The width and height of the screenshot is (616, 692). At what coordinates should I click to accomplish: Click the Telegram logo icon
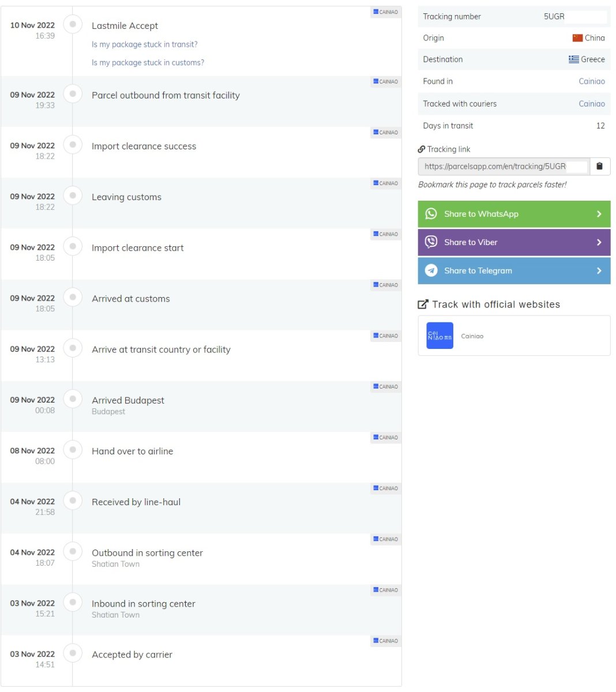431,270
